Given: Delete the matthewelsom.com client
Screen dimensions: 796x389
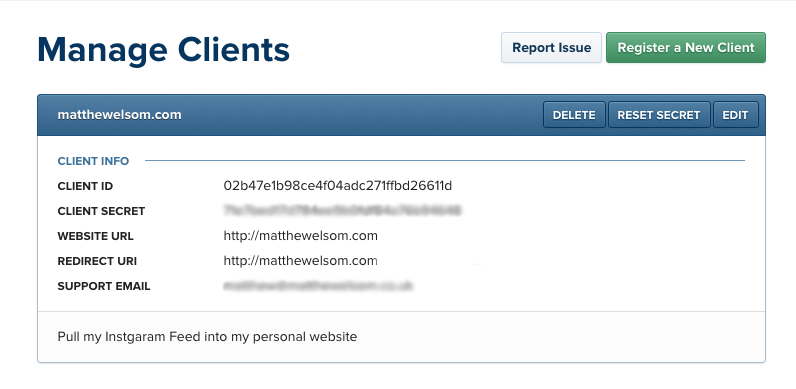Looking at the screenshot, I should tap(574, 115).
